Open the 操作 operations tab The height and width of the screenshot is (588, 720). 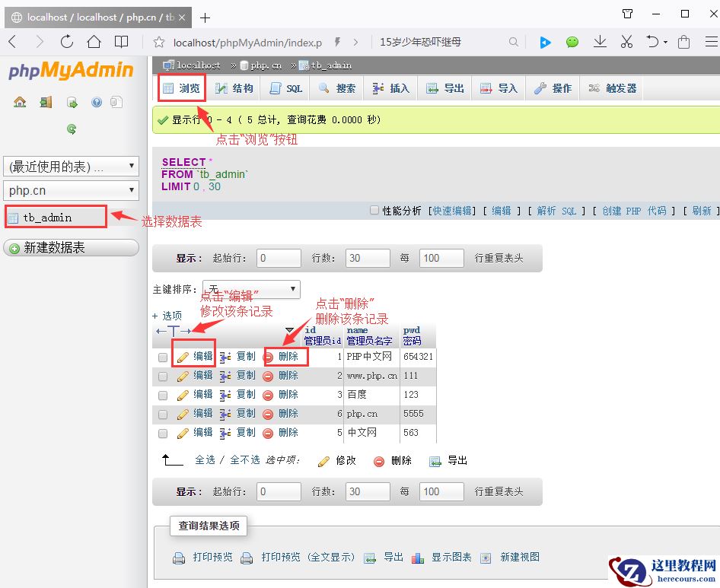(553, 88)
